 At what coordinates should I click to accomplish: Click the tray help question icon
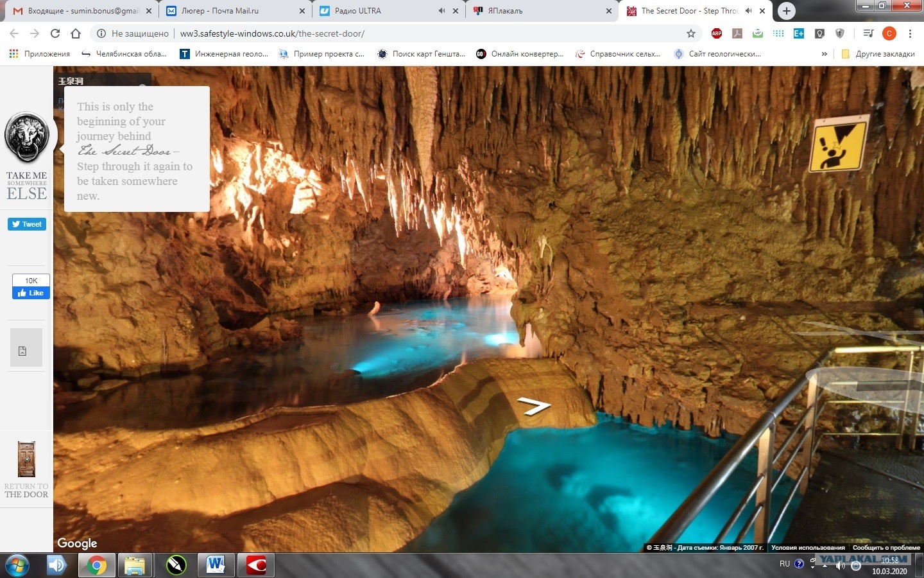click(x=799, y=564)
